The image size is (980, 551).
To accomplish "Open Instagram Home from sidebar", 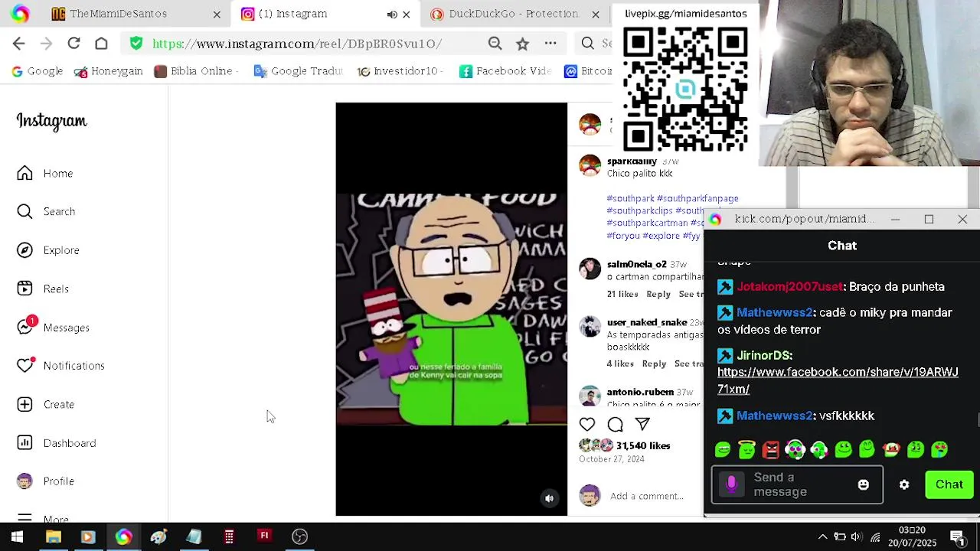I will 44,174.
